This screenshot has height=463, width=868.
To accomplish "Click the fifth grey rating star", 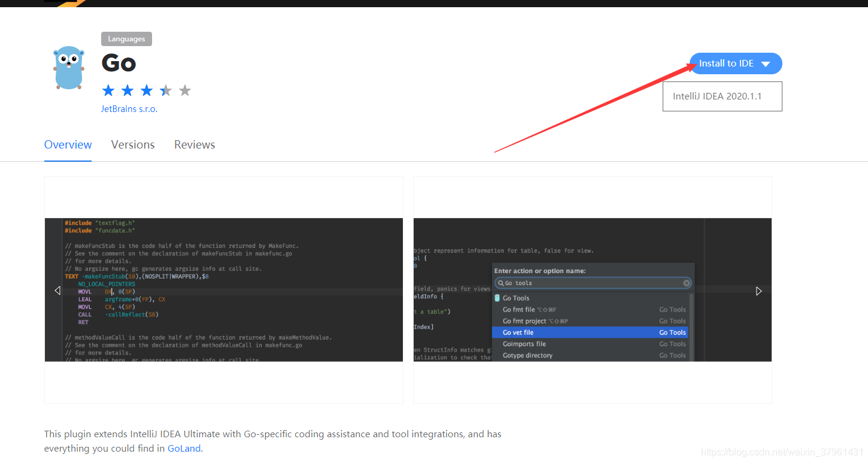I will (185, 90).
